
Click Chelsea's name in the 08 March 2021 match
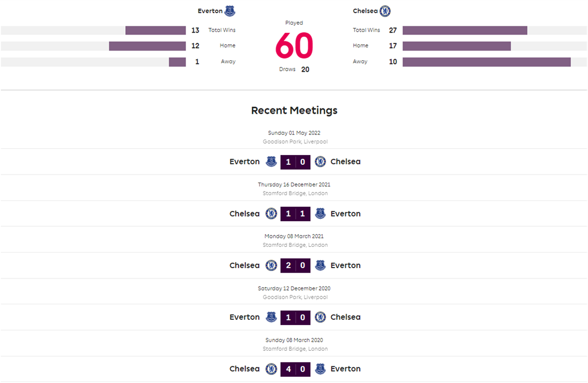coord(245,265)
